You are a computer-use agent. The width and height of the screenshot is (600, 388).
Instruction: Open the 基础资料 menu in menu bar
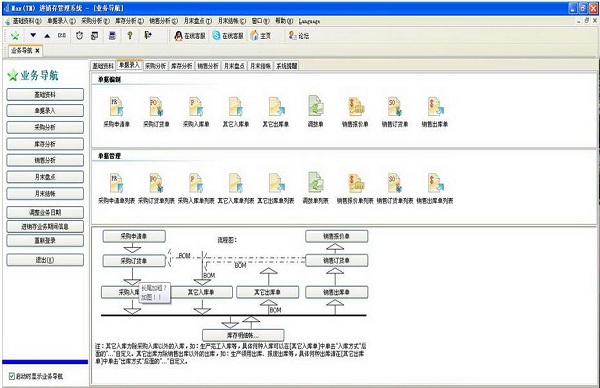pos(27,21)
